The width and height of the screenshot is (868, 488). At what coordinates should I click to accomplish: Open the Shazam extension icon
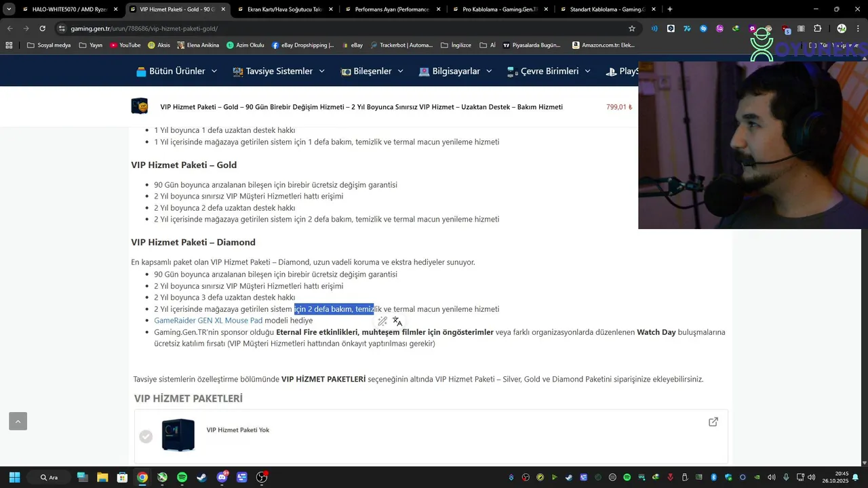point(703,28)
